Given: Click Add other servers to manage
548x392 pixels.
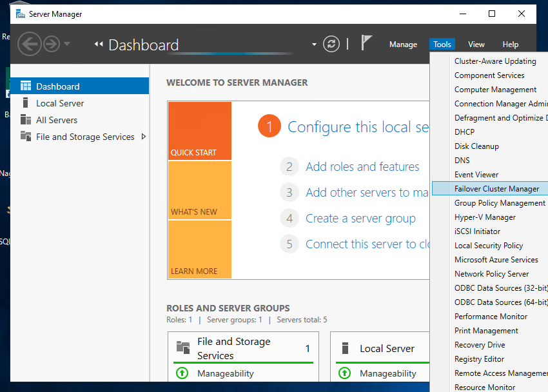Looking at the screenshot, I should pos(367,193).
